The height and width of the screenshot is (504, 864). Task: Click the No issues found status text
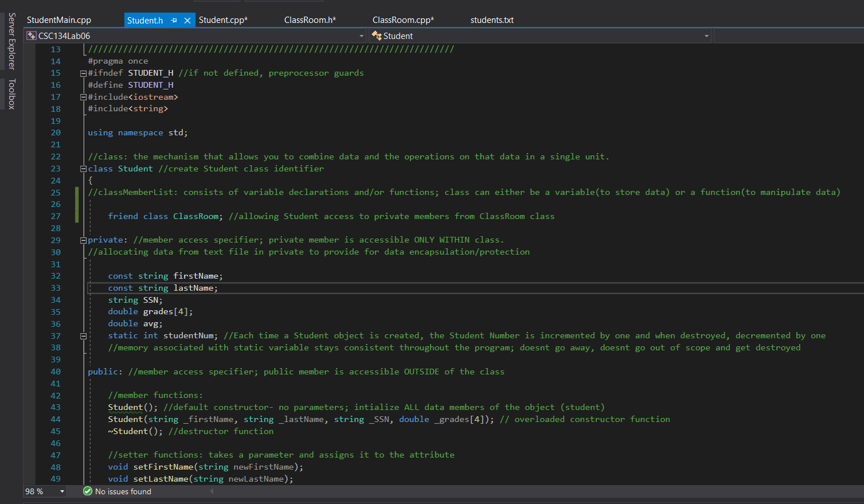click(x=123, y=491)
